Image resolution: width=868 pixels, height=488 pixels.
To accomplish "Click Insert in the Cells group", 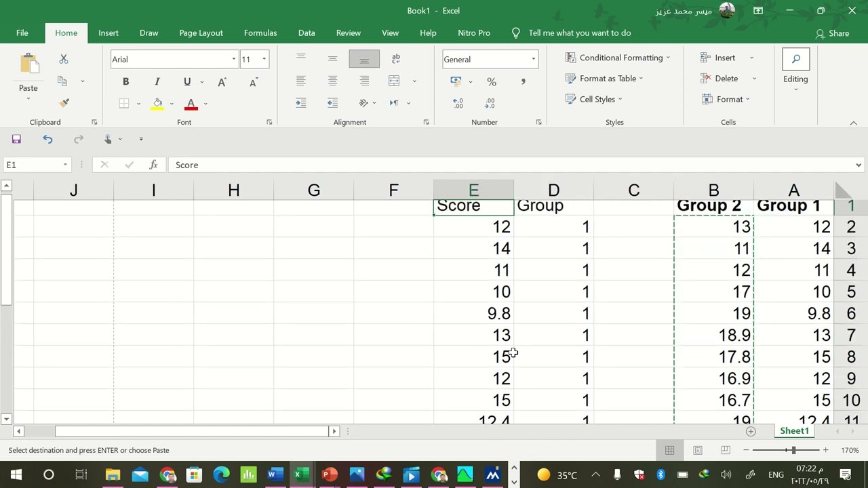I will (x=718, y=58).
